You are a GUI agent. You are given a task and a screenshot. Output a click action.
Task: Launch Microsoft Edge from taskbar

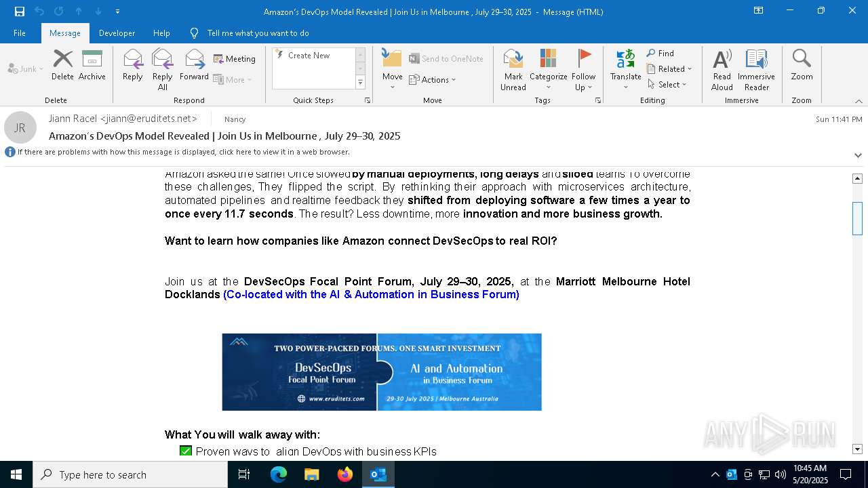(x=279, y=474)
